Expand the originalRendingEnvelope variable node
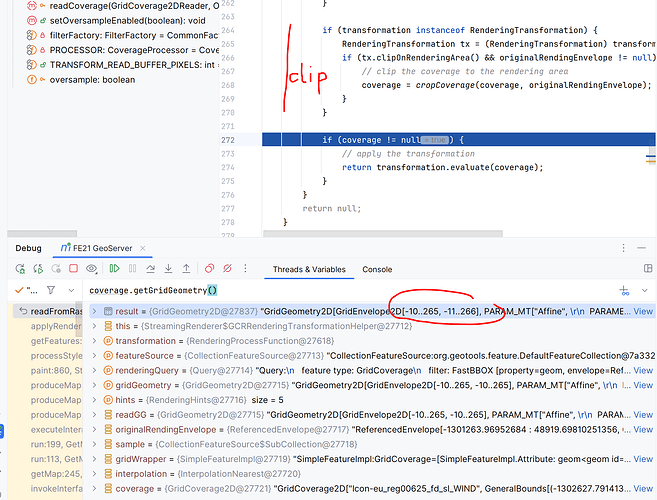657x500 pixels. 95,430
